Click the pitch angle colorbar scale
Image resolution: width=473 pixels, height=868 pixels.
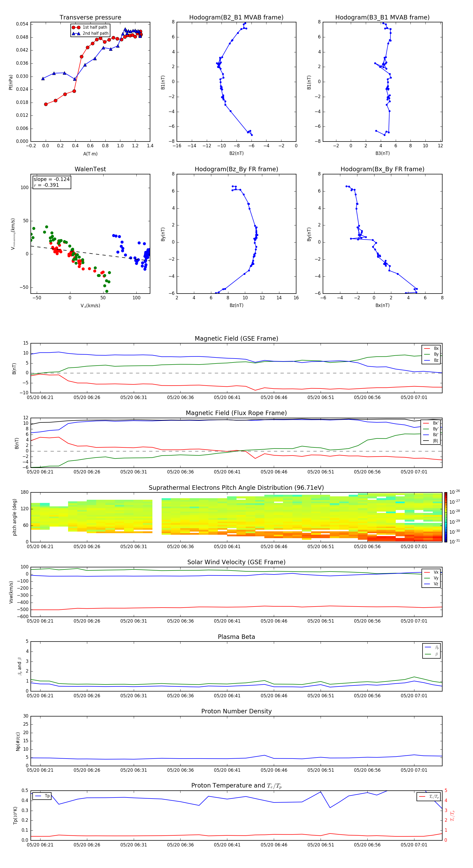446,517
